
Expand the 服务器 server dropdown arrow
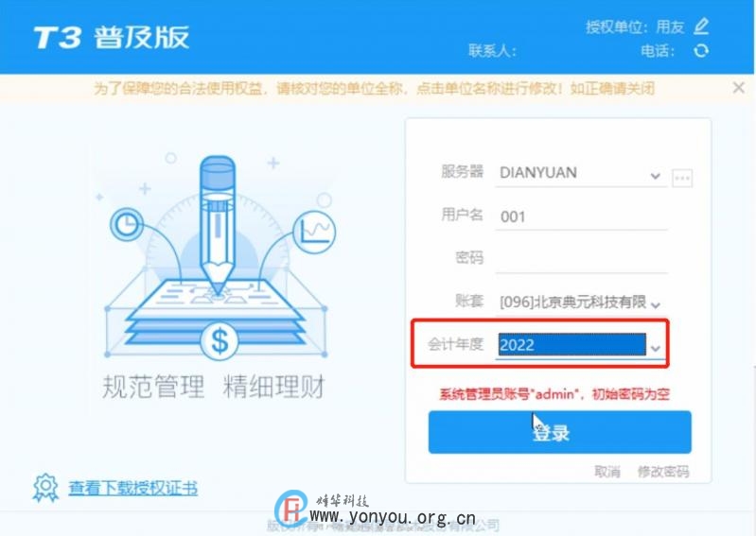(x=655, y=176)
